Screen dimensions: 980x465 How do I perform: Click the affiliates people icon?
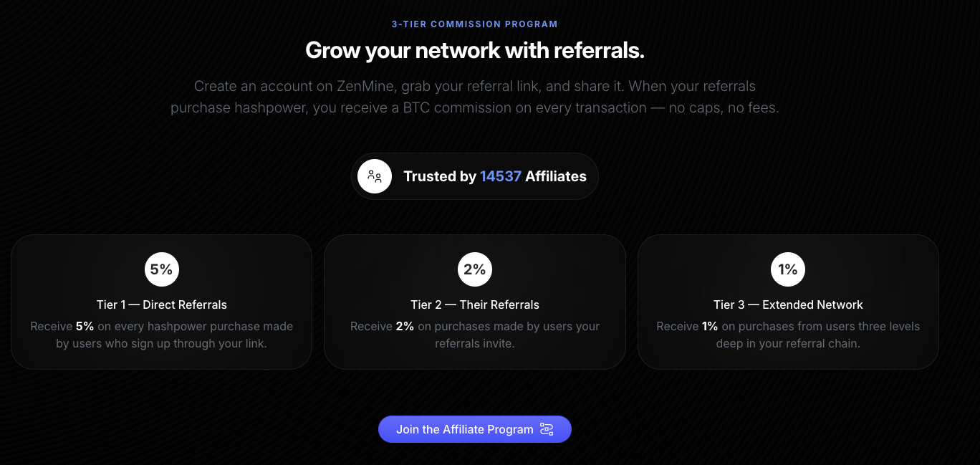[375, 176]
